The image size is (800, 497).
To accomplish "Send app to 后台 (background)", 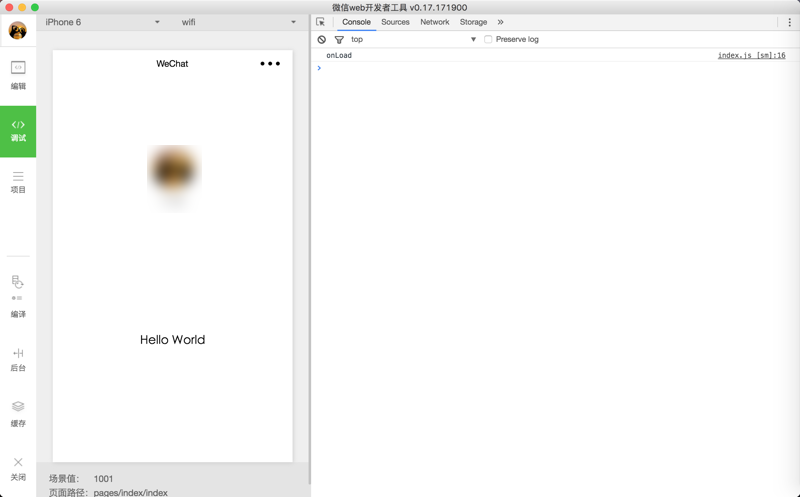I will pyautogui.click(x=18, y=360).
